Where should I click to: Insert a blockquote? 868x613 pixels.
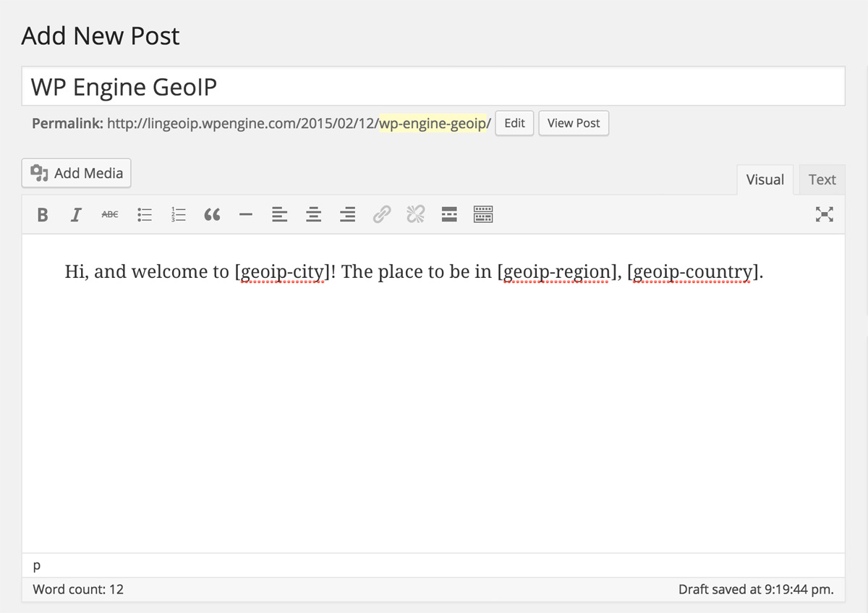click(212, 214)
